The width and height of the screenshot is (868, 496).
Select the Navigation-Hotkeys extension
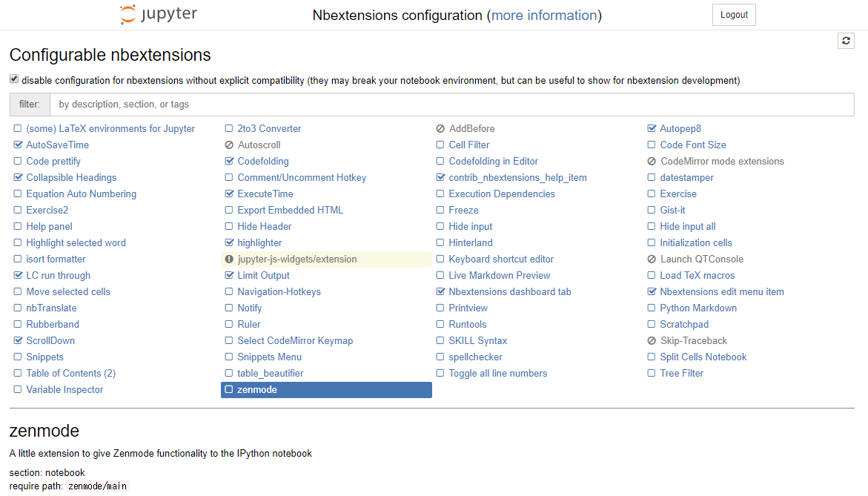tap(279, 291)
